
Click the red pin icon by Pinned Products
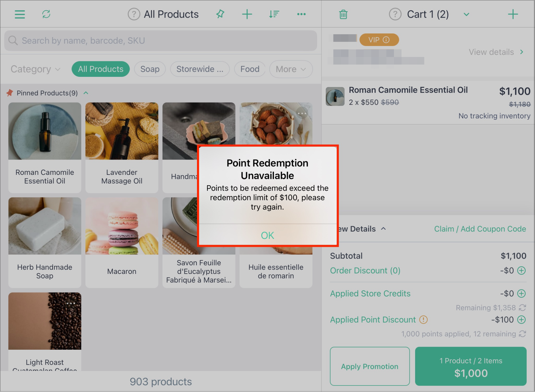point(10,93)
